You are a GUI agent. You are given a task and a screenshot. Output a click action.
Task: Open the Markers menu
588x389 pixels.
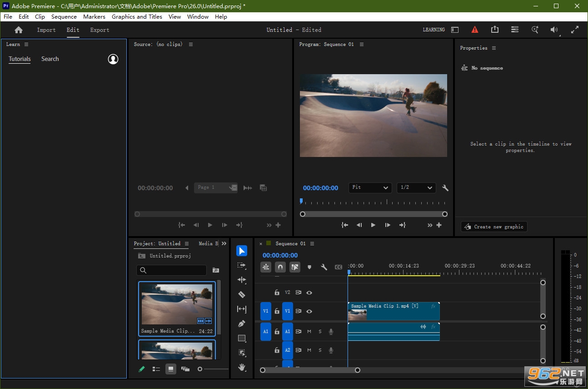click(94, 16)
